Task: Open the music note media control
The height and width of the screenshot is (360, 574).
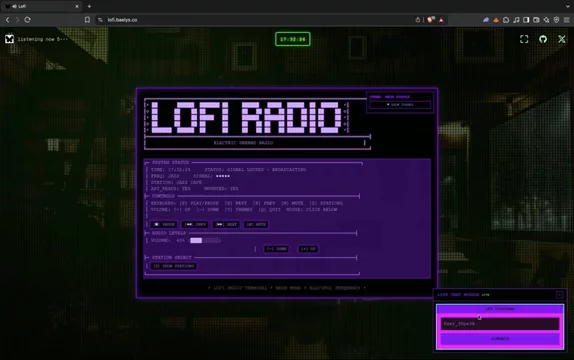Action: click(x=516, y=20)
